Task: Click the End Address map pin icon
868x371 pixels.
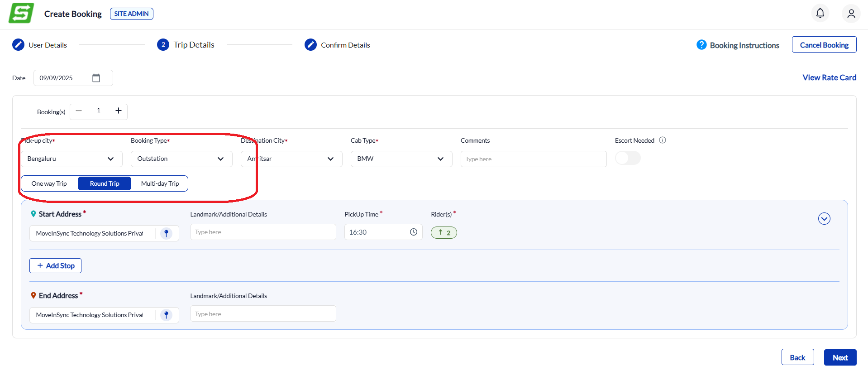Action: coord(166,315)
